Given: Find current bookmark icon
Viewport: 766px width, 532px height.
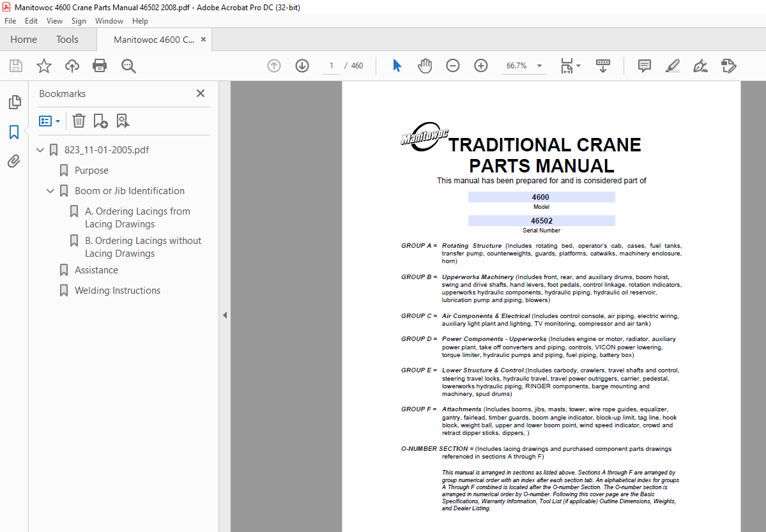Looking at the screenshot, I should [x=123, y=121].
